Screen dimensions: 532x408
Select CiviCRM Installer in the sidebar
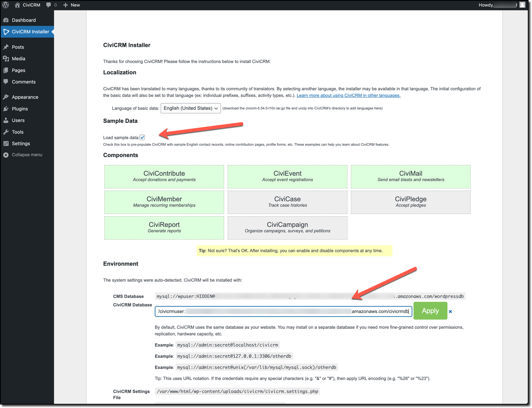tap(30, 32)
